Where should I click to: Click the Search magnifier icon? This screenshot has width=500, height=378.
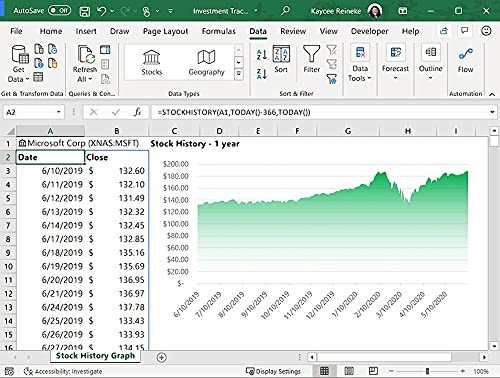[285, 11]
